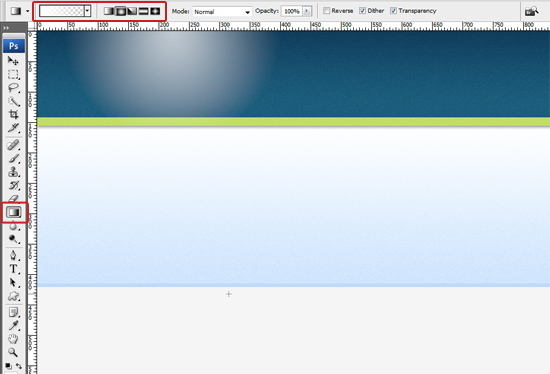This screenshot has width=550, height=374.
Task: Select the Zoom tool
Action: click(x=13, y=352)
